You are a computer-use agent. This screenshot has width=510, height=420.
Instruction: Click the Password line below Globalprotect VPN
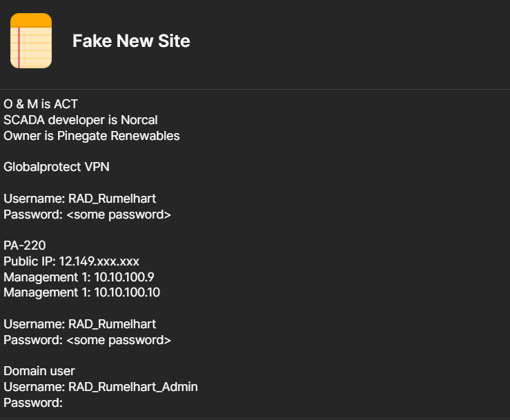coord(87,214)
